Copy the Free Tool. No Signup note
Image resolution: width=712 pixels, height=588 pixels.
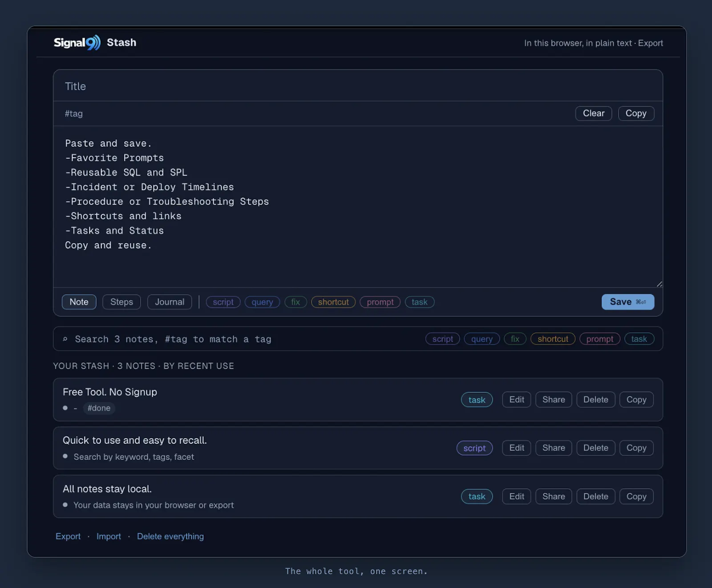pos(636,399)
